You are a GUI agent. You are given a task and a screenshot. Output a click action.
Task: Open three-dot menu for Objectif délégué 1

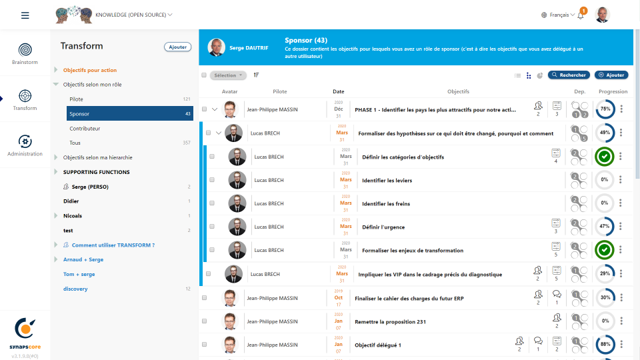click(x=622, y=344)
